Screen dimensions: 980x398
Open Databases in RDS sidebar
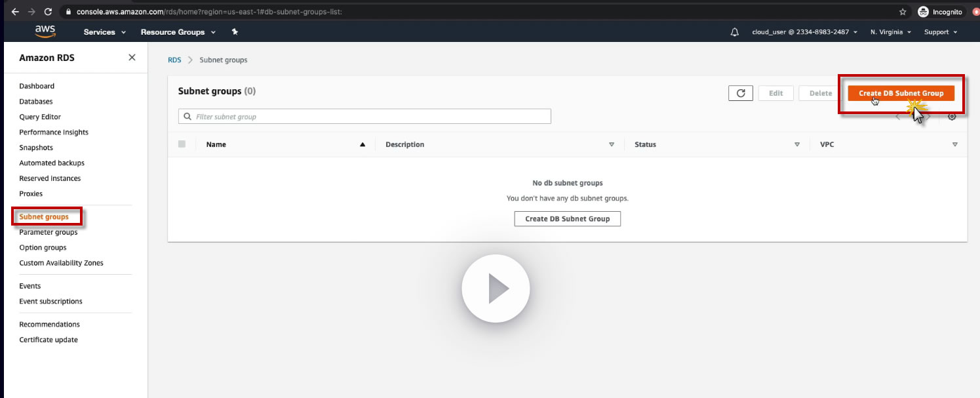coord(36,102)
